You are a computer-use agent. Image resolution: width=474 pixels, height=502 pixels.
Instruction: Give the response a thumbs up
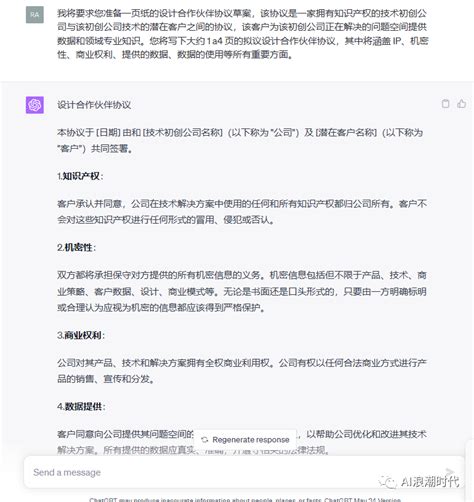(462, 104)
